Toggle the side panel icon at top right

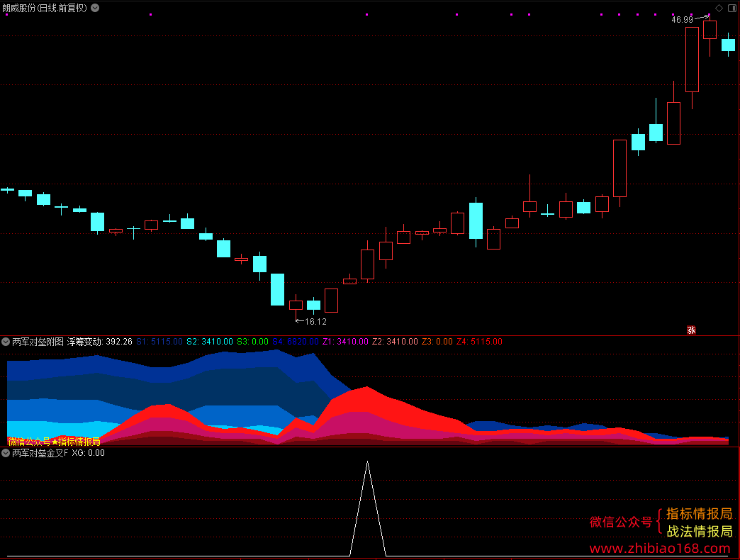(732, 8)
